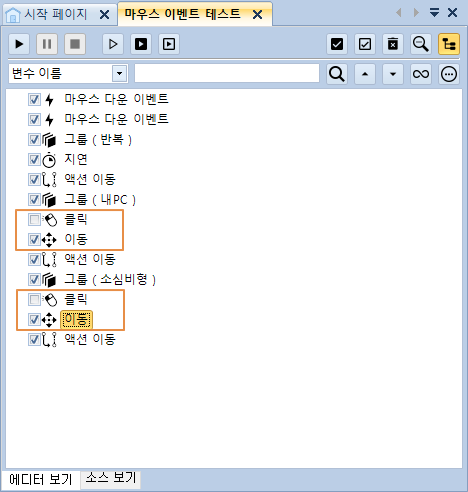Select 그룹 ( 소심비형 ) item

tap(110, 279)
